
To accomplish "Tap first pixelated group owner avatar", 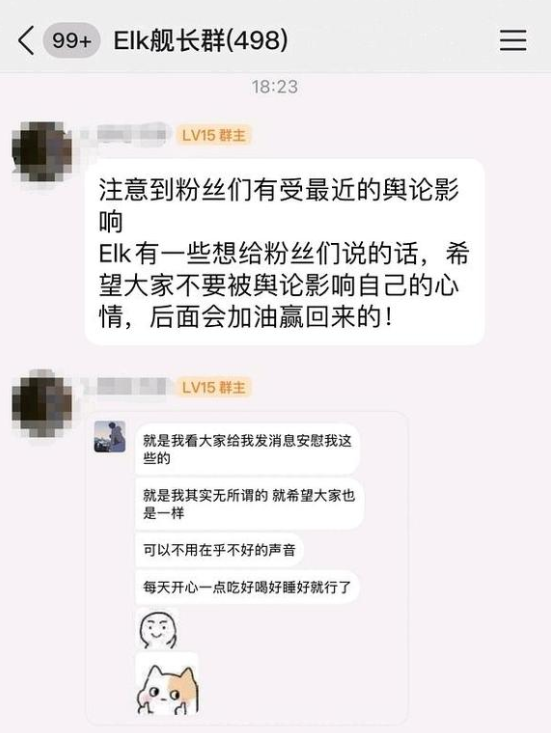I will point(42,151).
